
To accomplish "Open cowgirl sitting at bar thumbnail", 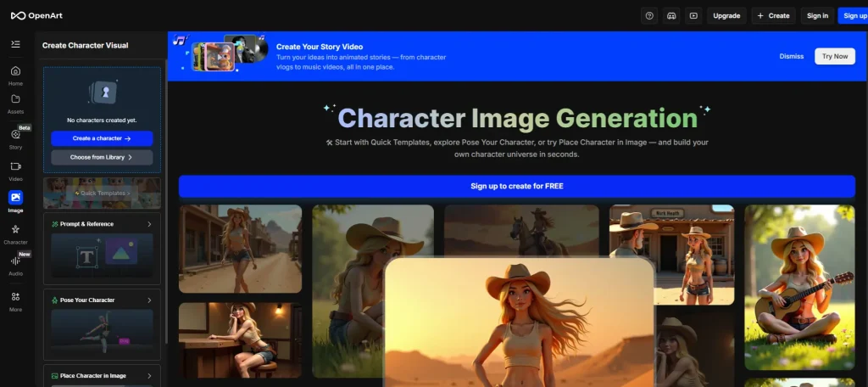I will (240, 339).
